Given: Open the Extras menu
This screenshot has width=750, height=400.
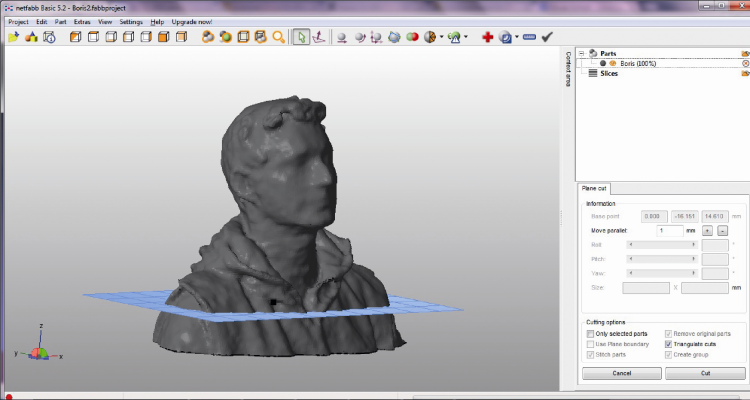Looking at the screenshot, I should click(x=82, y=22).
